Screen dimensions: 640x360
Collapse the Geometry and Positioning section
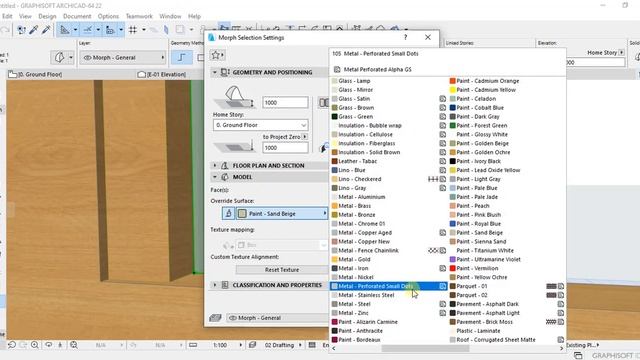tap(215, 72)
